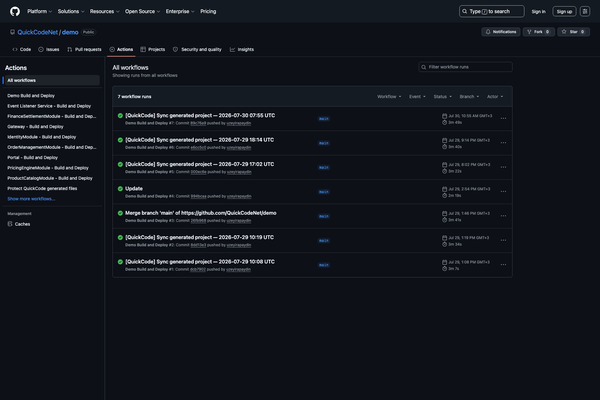Open options menu for 07:55 UTC run
The width and height of the screenshot is (600, 400).
coord(503,119)
